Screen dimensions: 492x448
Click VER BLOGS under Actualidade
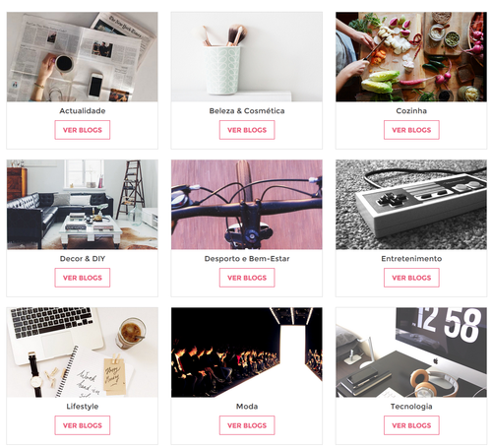[83, 130]
